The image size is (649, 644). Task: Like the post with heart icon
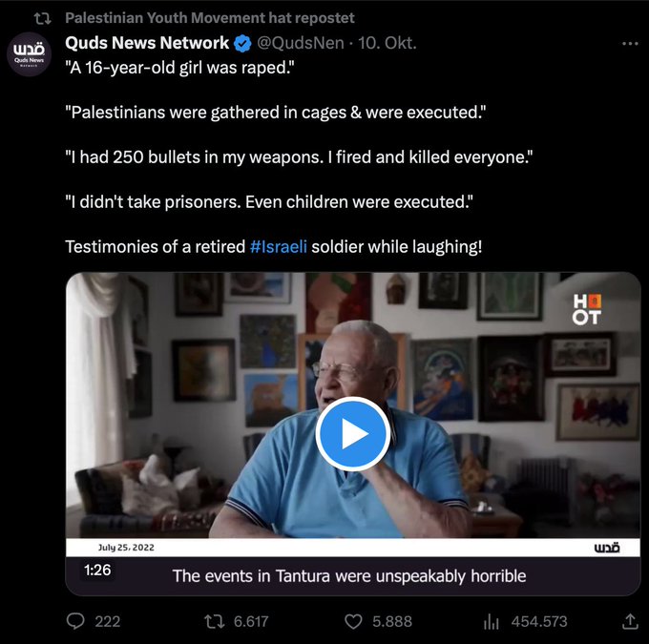[x=353, y=621]
